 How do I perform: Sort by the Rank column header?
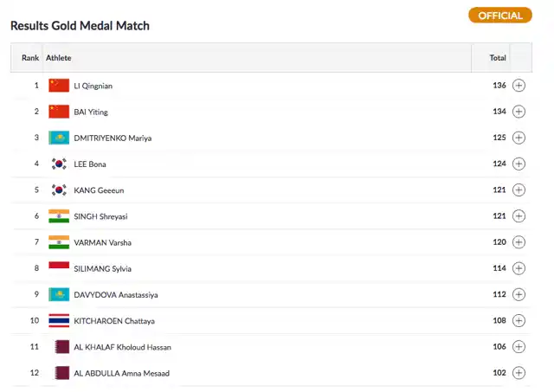tap(30, 58)
